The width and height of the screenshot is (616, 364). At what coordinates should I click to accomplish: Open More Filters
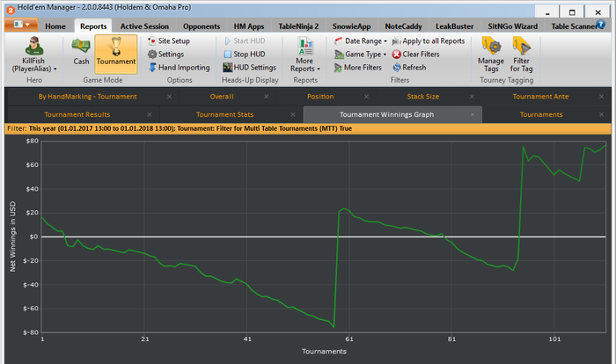(x=358, y=68)
